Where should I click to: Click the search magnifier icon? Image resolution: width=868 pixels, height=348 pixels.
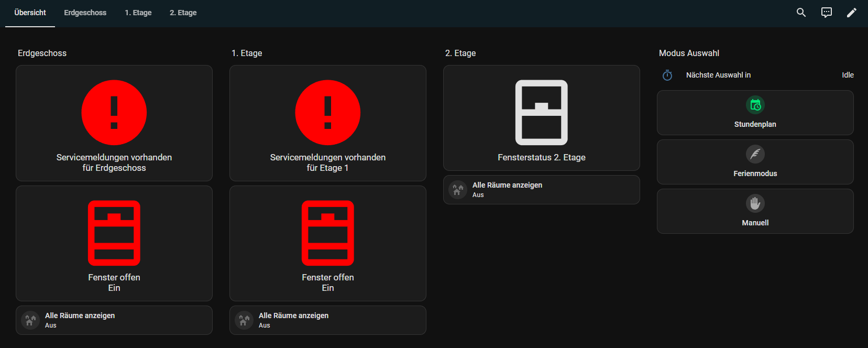[801, 13]
